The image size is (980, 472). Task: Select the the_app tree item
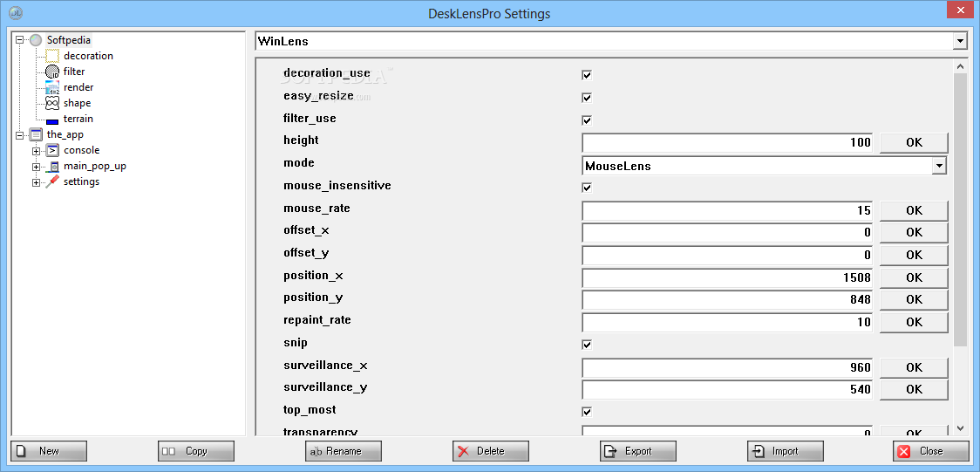point(65,134)
